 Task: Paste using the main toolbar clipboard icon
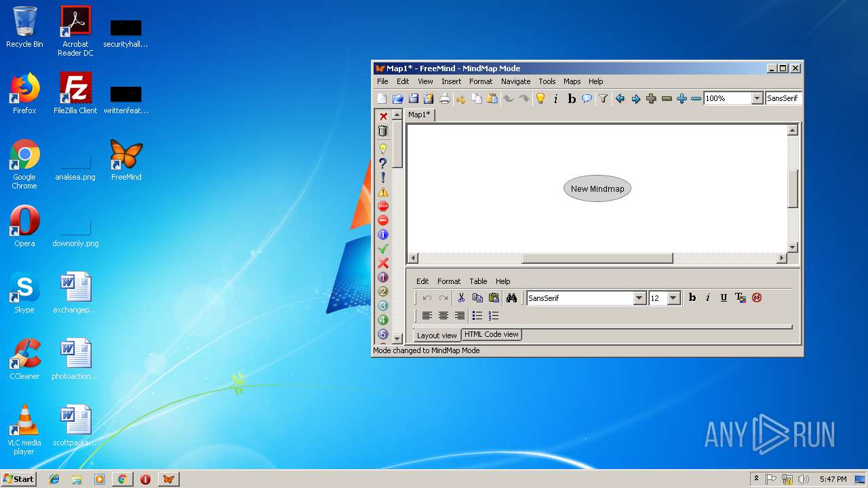[492, 99]
